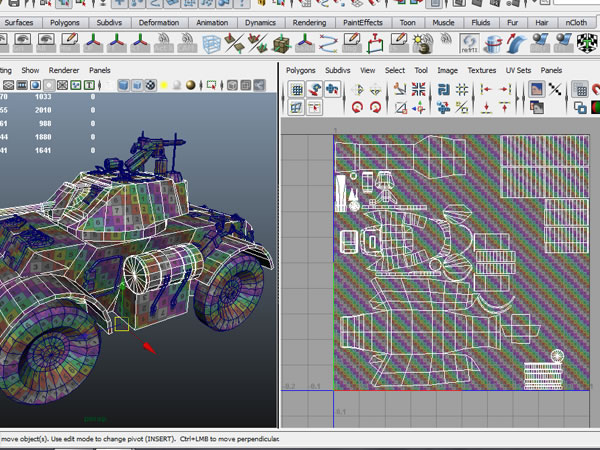Click the four red inward arrows icon
The height and width of the screenshot is (450, 600).
(x=418, y=90)
